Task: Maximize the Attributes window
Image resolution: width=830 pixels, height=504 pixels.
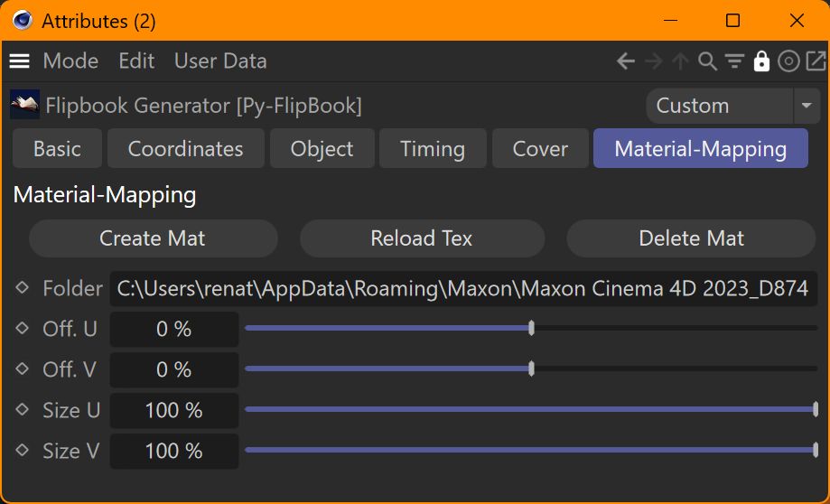Action: pyautogui.click(x=732, y=21)
